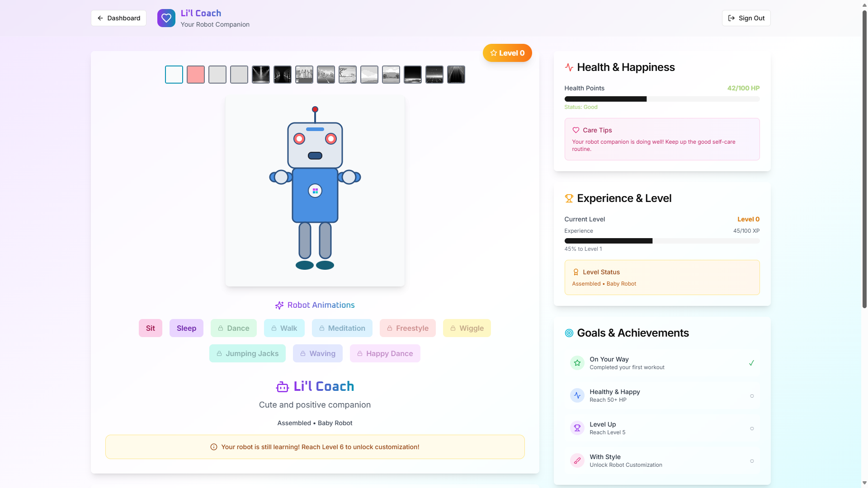This screenshot has width=868, height=488.
Task: Click the pulse icon beside Health & Happiness
Action: tap(569, 67)
